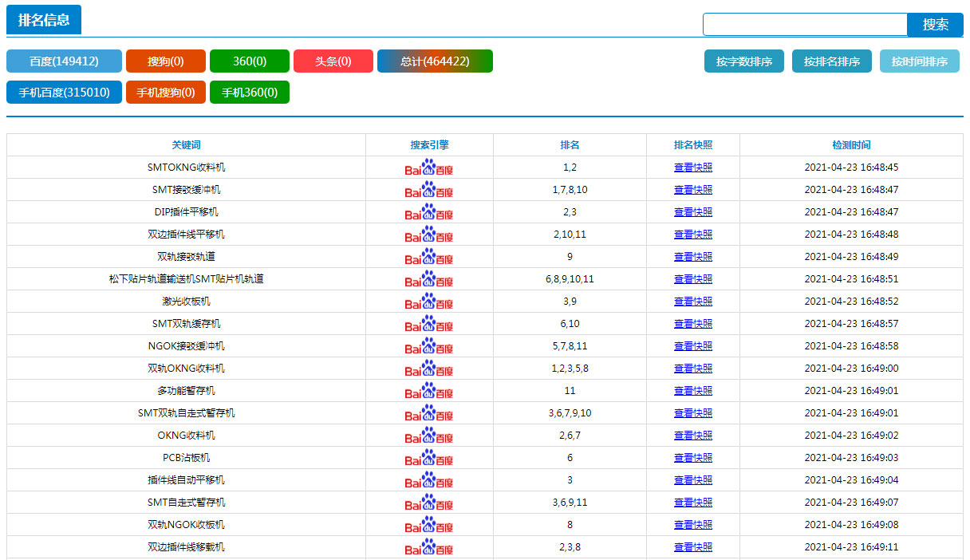Click Baidu logo in 激光收板机 row
This screenshot has height=560, width=970.
click(429, 302)
